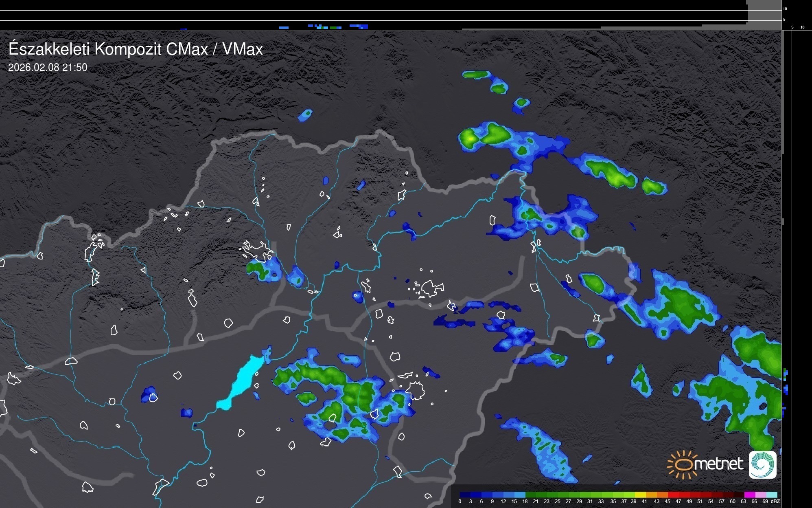
Task: Click the dBZ unit label on legend
Action: [x=775, y=501]
